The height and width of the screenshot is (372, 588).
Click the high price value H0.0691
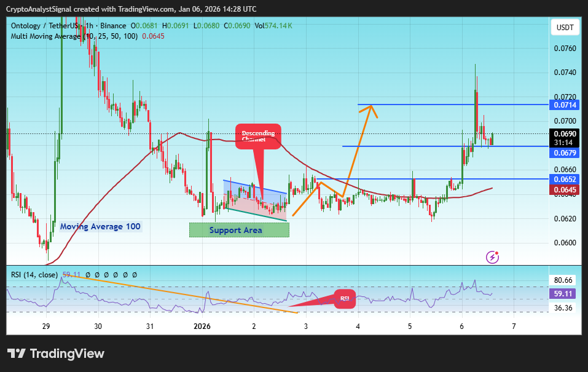click(x=175, y=26)
